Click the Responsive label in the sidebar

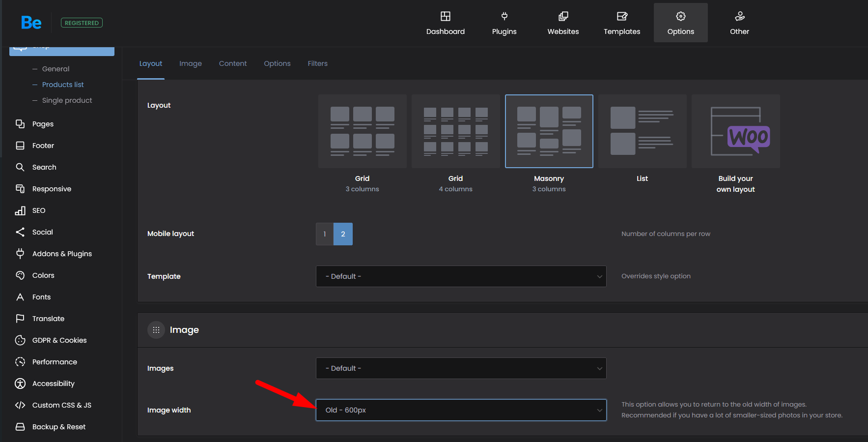[x=52, y=189]
